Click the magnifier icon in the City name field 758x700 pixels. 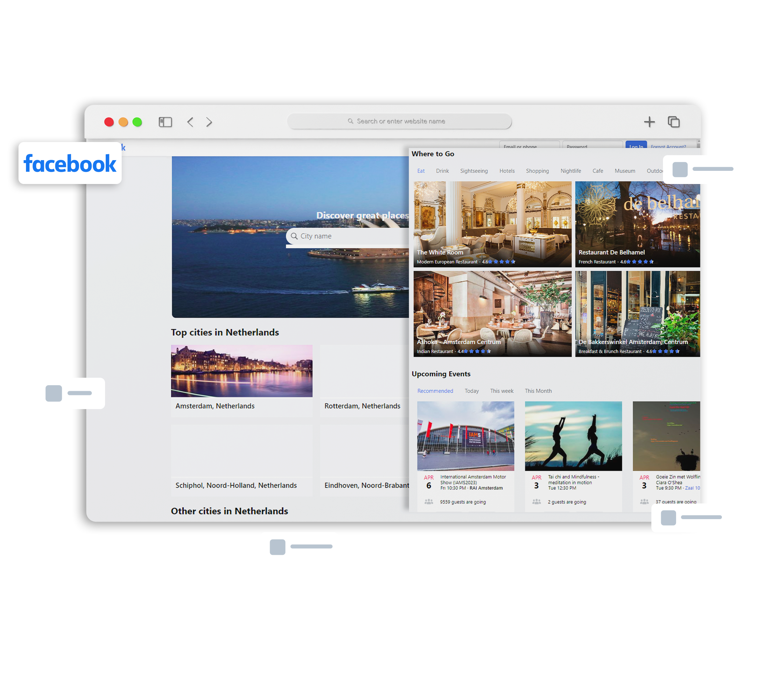coord(294,236)
